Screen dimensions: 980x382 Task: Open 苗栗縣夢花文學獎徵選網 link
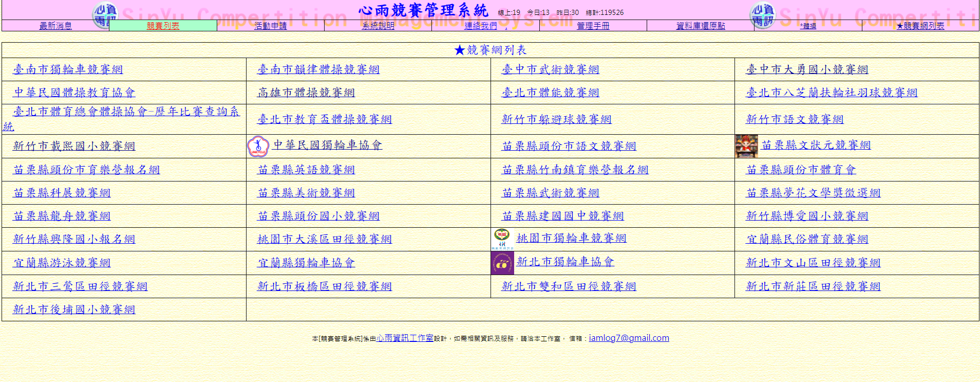[x=814, y=193]
